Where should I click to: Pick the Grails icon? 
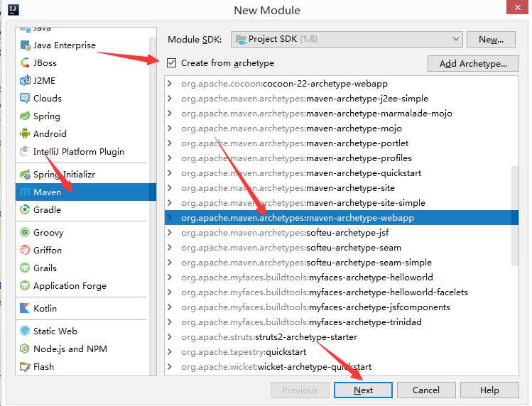[25, 268]
